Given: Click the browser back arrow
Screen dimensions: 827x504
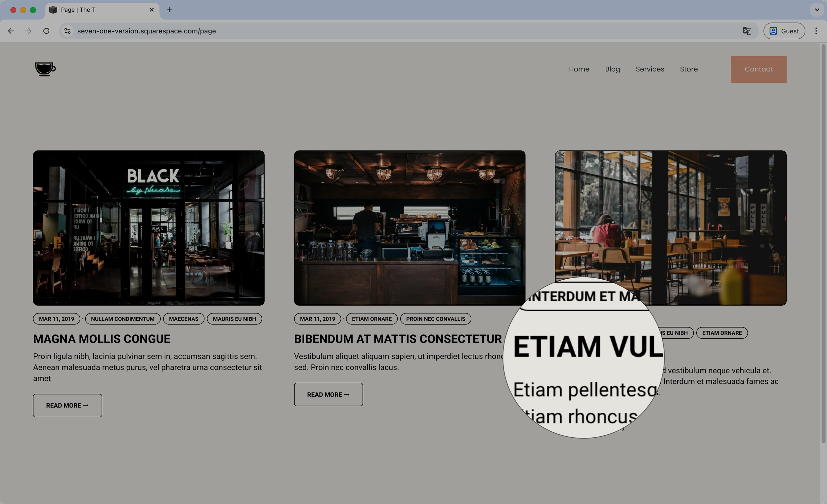Looking at the screenshot, I should [11, 31].
